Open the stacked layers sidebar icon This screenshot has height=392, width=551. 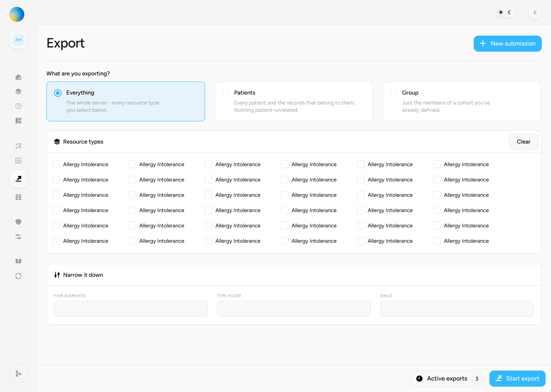pos(18,91)
